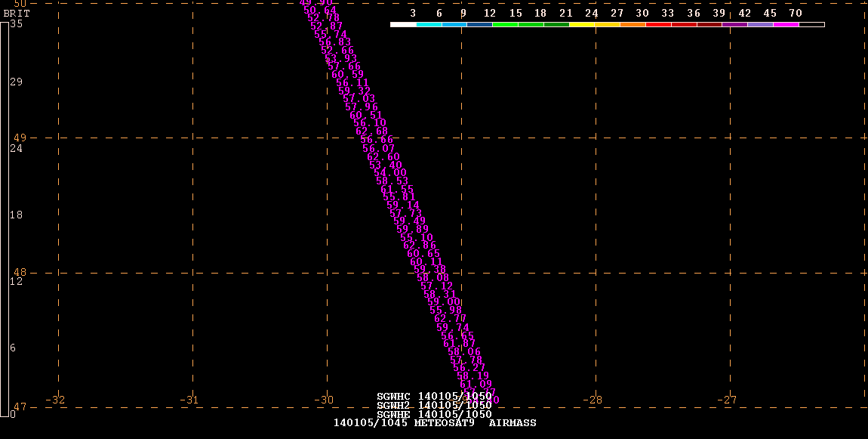This screenshot has height=439, width=868.
Task: Click color bar label 70
Action: tap(796, 14)
